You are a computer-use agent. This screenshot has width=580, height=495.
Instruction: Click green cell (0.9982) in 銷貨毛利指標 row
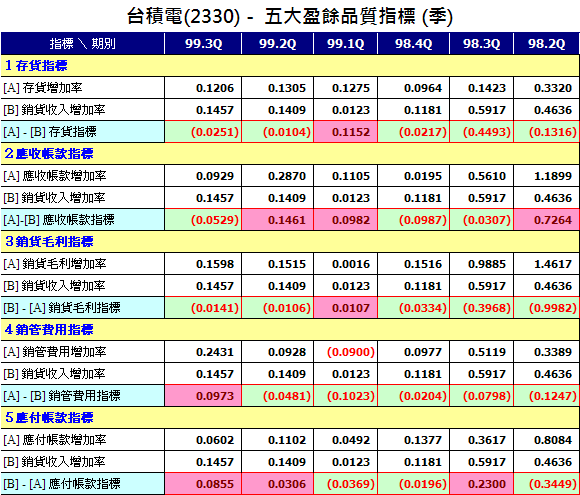(x=546, y=308)
